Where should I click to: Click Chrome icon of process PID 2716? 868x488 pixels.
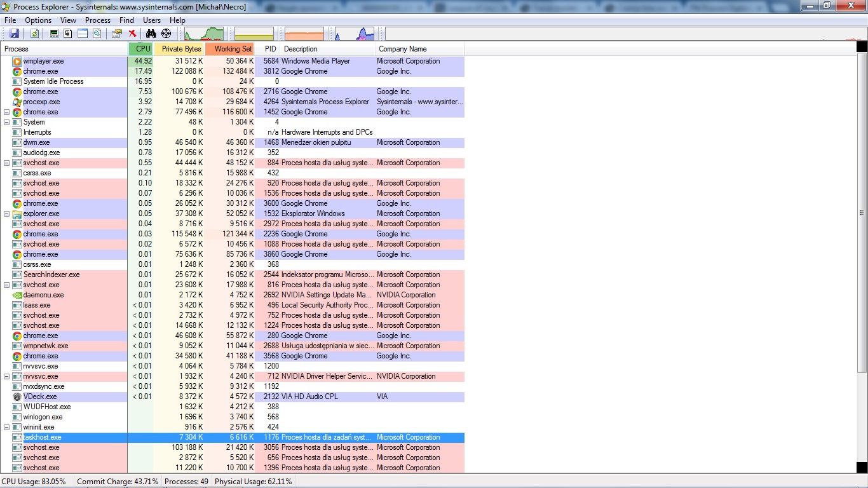click(17, 91)
